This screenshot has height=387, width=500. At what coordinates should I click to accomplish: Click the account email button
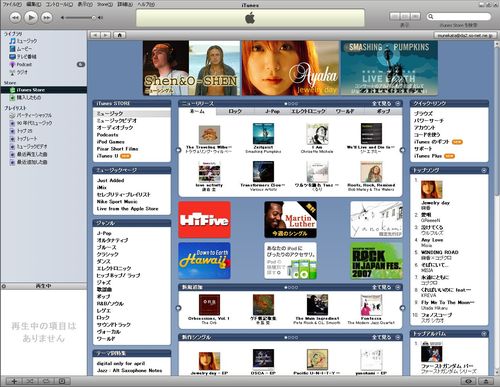coord(464,35)
